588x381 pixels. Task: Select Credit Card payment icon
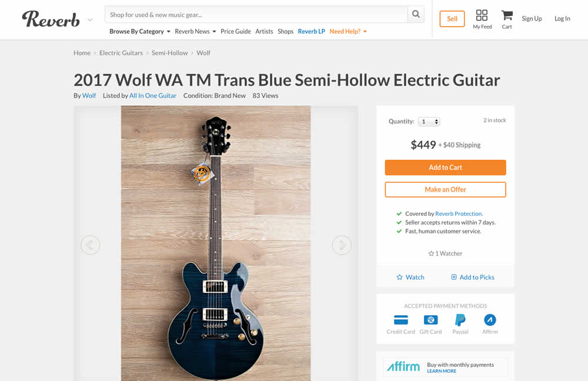(x=401, y=320)
